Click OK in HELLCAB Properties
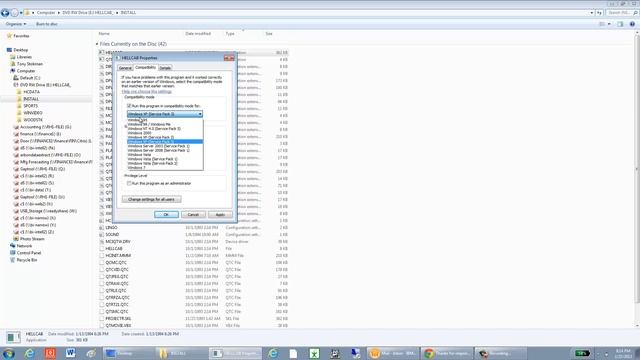 point(166,215)
